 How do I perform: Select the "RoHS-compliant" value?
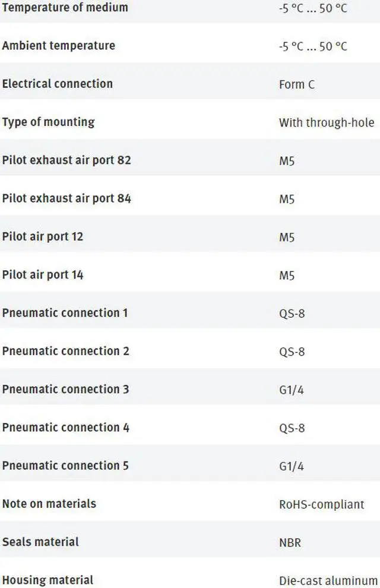pos(321,504)
